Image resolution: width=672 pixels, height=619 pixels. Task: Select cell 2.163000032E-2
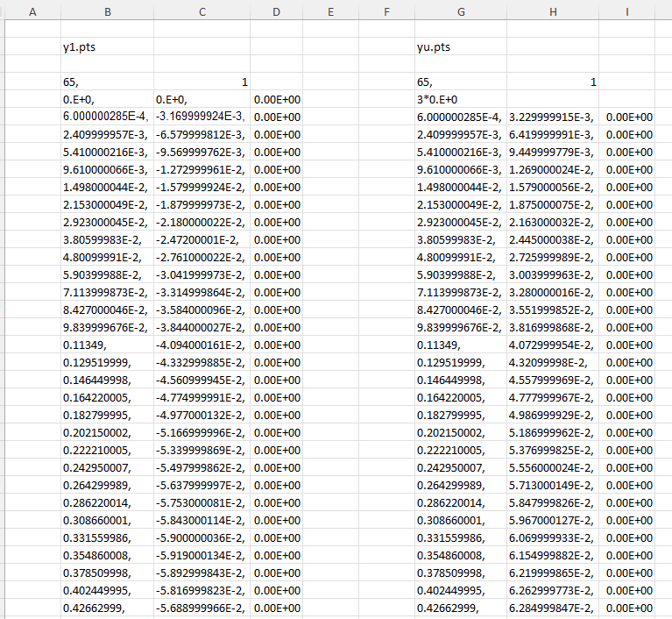pyautogui.click(x=553, y=222)
